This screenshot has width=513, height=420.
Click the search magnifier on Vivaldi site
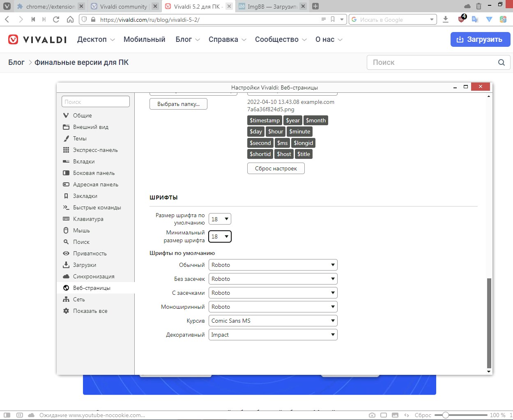click(x=501, y=62)
